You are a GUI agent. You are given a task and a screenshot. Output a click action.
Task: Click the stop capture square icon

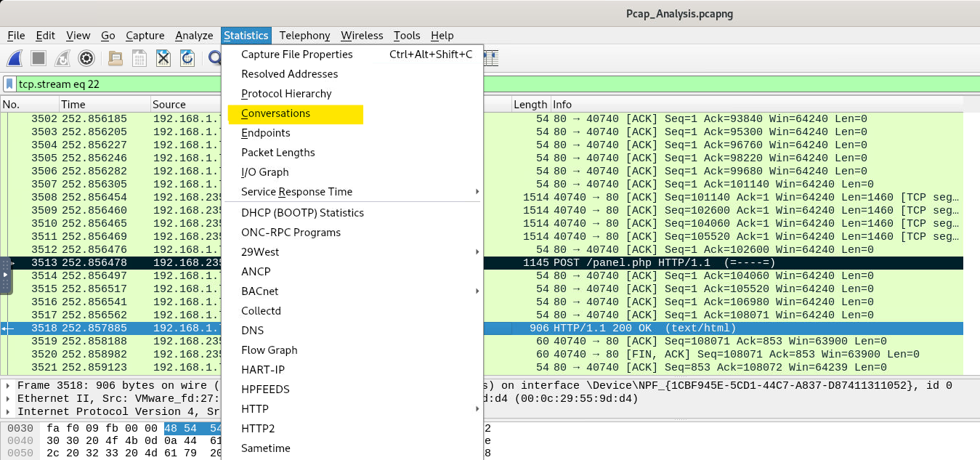pyautogui.click(x=39, y=58)
